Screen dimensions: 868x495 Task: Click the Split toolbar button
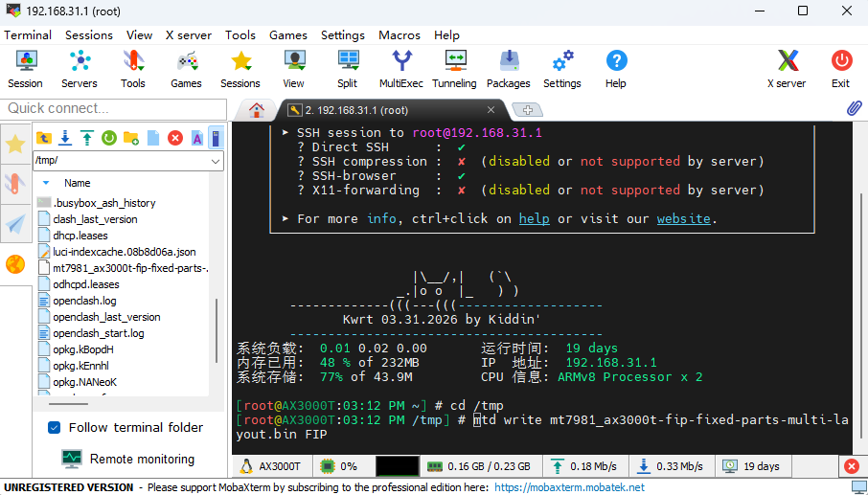[347, 69]
